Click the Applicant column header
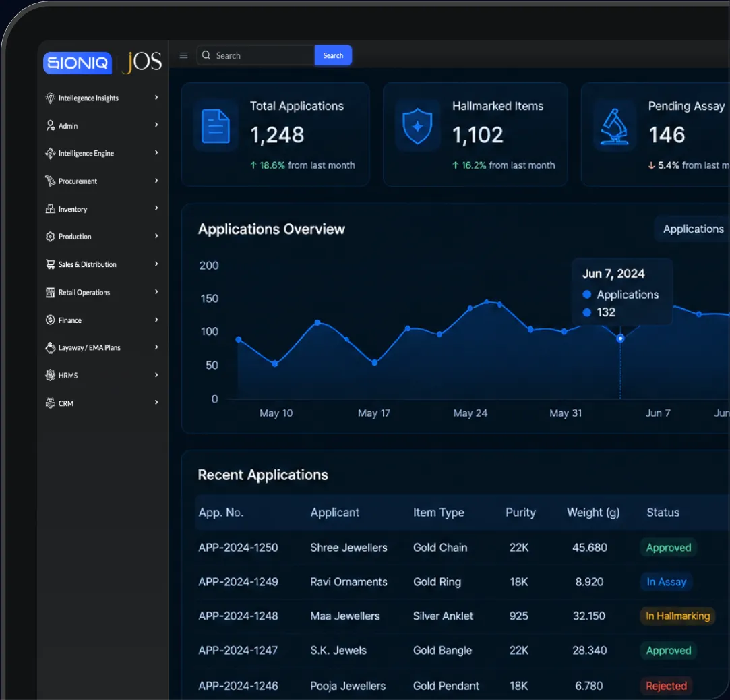Image resolution: width=730 pixels, height=700 pixels. pos(335,513)
